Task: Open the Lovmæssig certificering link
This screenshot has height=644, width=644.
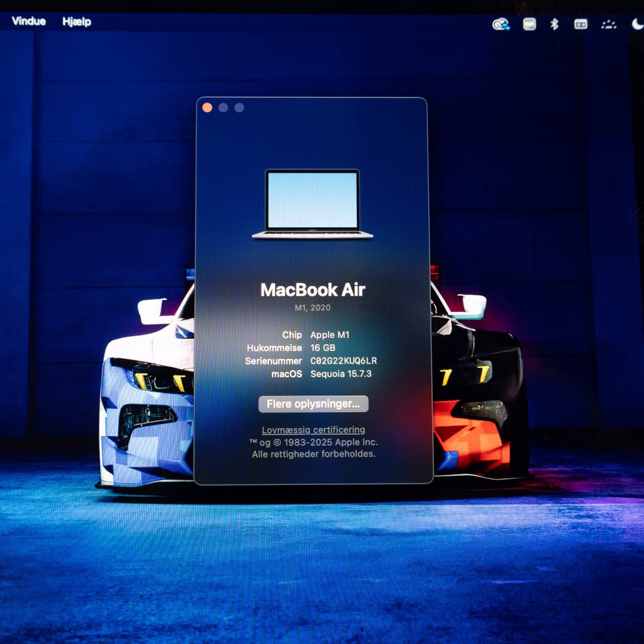Action: click(313, 429)
